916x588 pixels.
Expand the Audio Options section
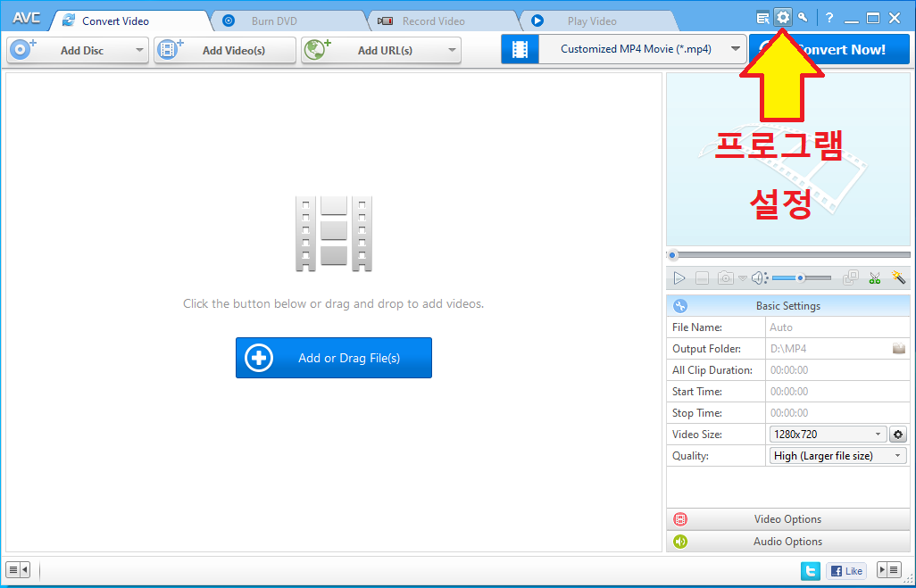(788, 542)
